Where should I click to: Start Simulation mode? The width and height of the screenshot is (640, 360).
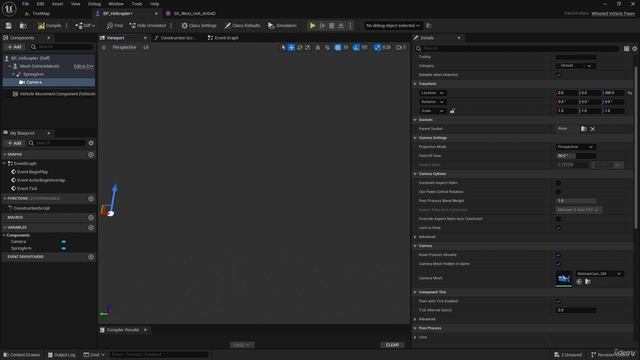click(x=282, y=26)
